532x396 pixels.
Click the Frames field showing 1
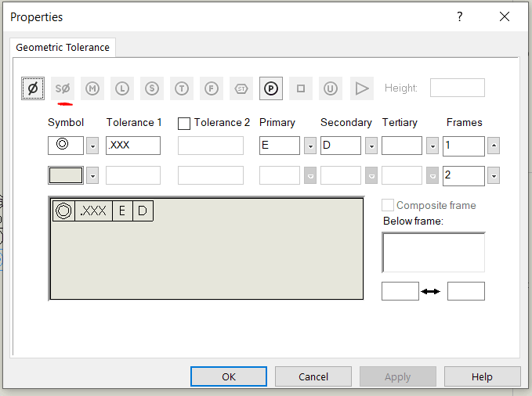click(464, 146)
